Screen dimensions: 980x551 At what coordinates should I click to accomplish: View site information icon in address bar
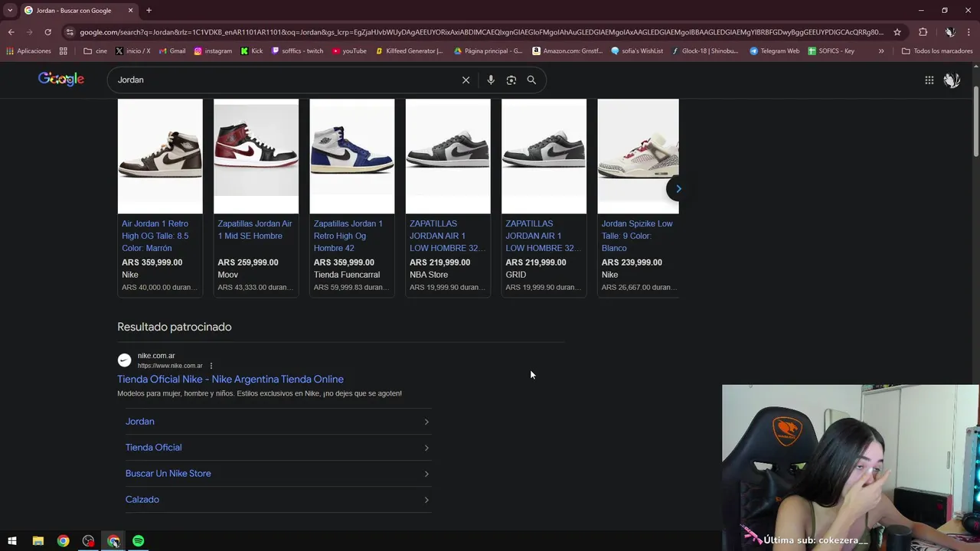point(70,32)
